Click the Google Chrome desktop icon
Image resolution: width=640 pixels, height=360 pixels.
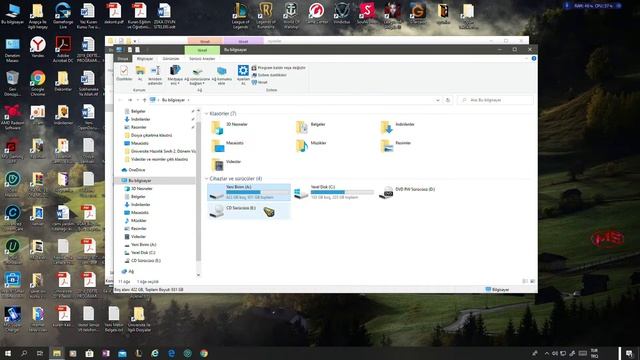pyautogui.click(x=38, y=82)
